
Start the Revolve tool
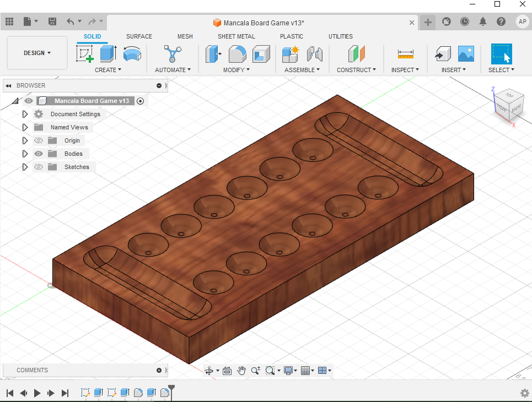pos(132,54)
